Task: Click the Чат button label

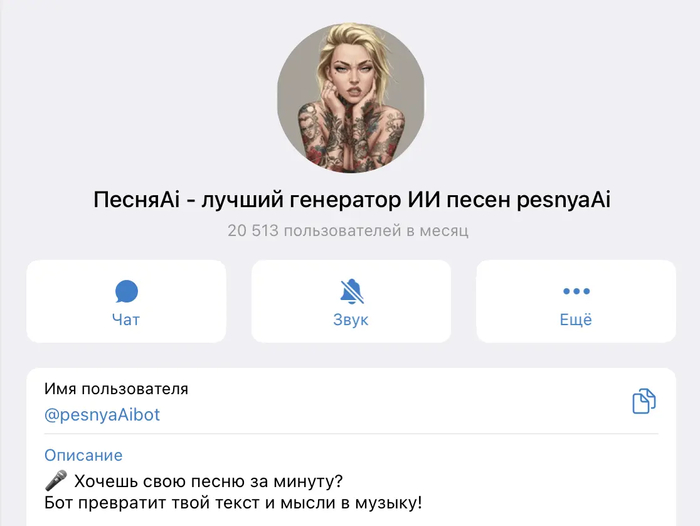Action: click(x=126, y=320)
